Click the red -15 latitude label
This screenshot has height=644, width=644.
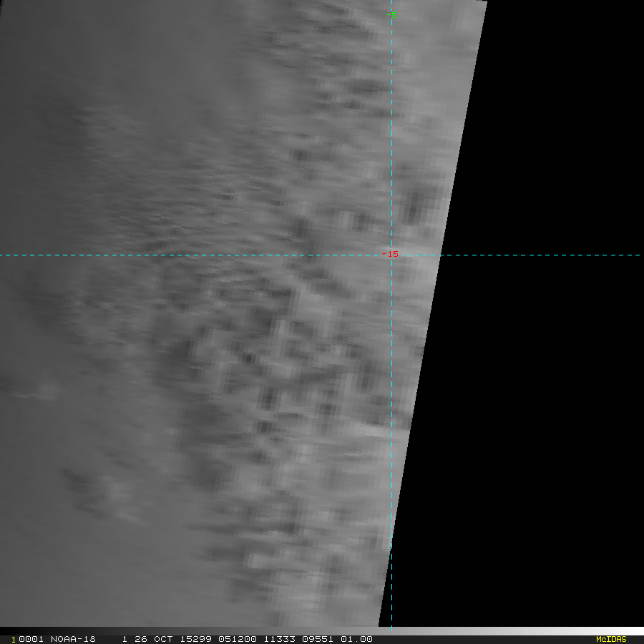tap(390, 254)
